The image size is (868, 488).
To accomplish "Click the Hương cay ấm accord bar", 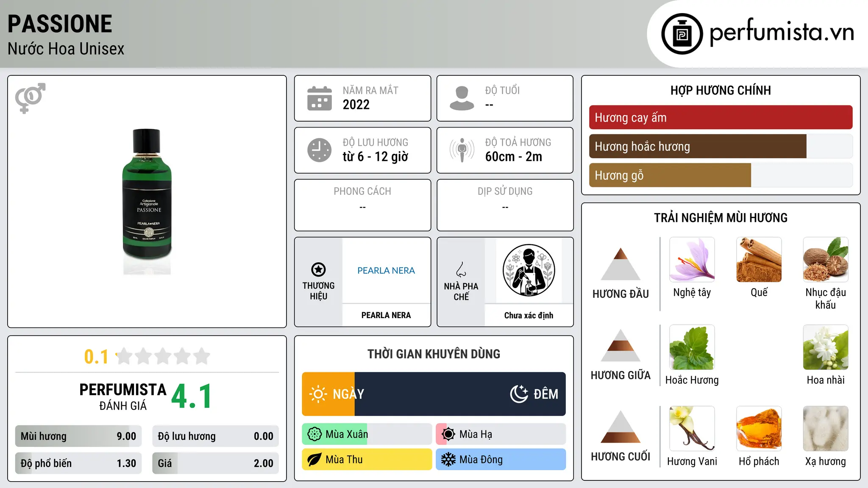I will point(721,117).
